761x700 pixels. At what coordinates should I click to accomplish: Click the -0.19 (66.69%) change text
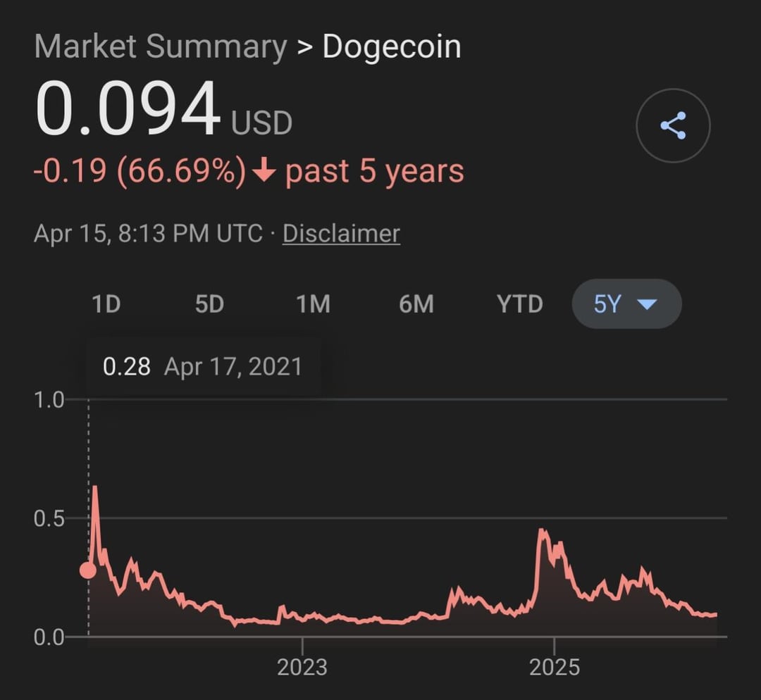coord(140,172)
